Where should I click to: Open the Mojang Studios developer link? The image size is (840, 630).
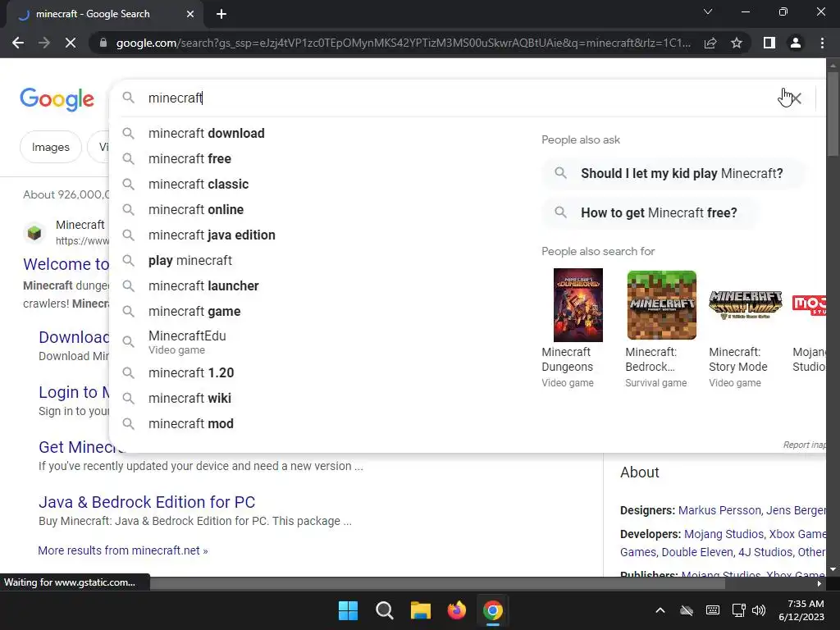coord(724,535)
